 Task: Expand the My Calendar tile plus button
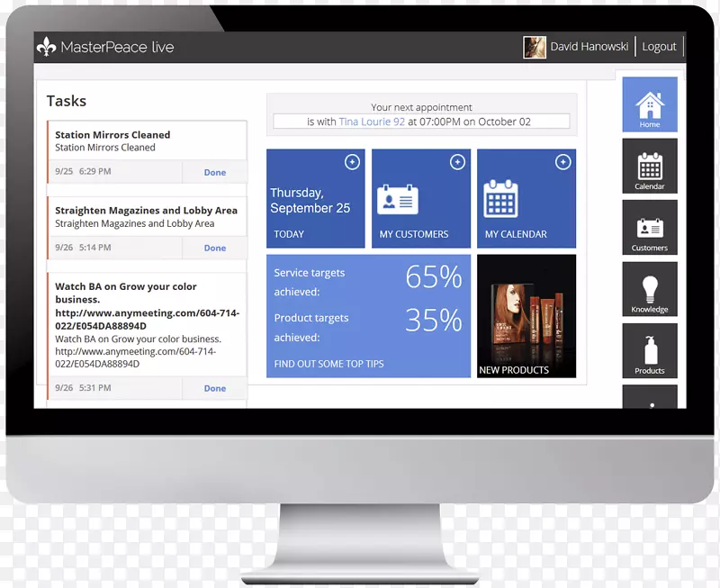tap(562, 162)
